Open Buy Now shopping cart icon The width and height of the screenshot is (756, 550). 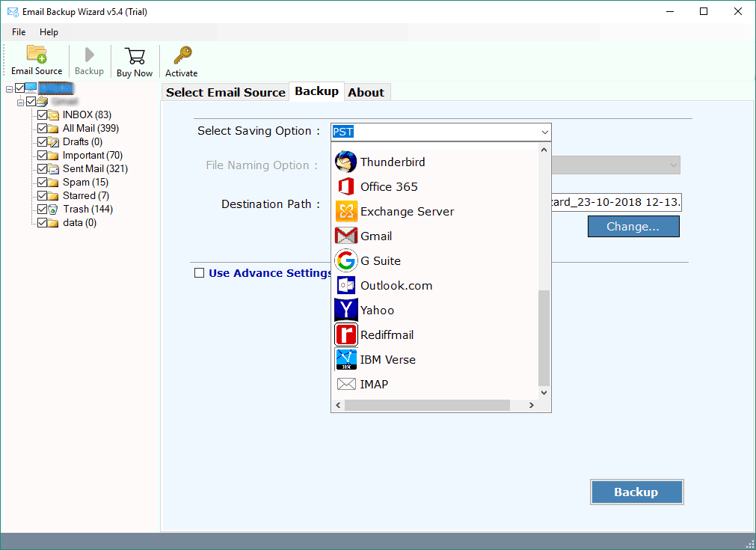click(x=135, y=59)
